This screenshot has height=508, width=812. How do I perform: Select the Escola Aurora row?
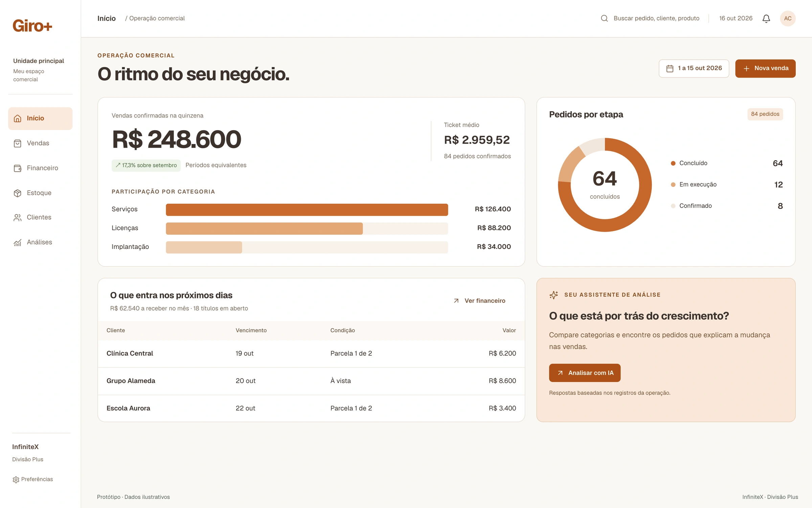311,408
